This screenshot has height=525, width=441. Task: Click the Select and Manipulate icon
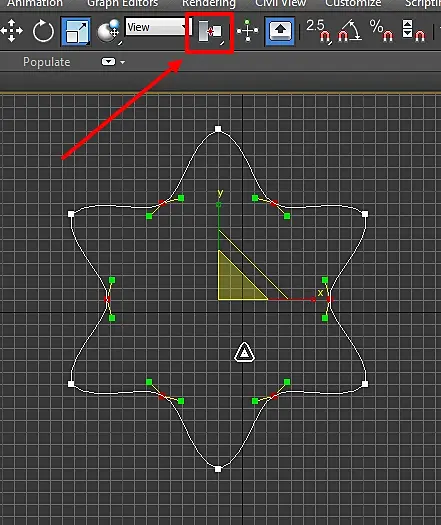pyautogui.click(x=247, y=31)
